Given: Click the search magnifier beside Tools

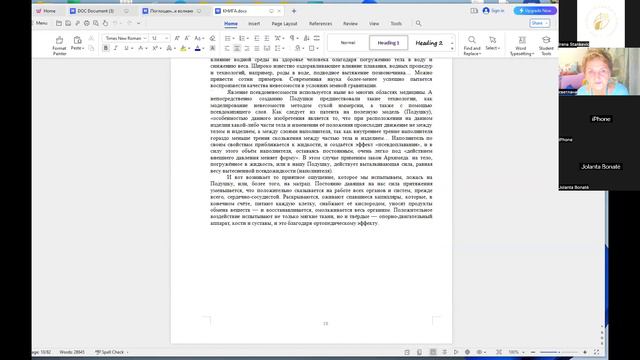Looking at the screenshot, I should 418,23.
